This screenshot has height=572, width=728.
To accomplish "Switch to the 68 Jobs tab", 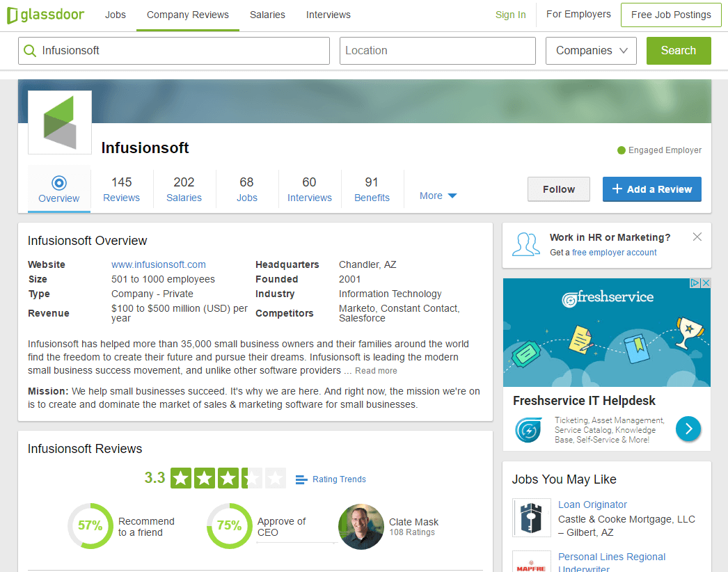I will (x=246, y=189).
